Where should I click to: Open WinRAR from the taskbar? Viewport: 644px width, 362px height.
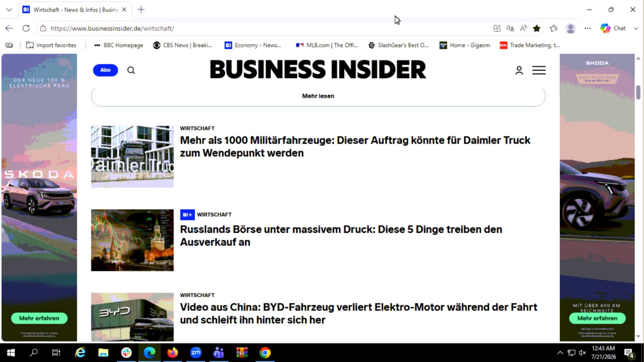pos(242,353)
